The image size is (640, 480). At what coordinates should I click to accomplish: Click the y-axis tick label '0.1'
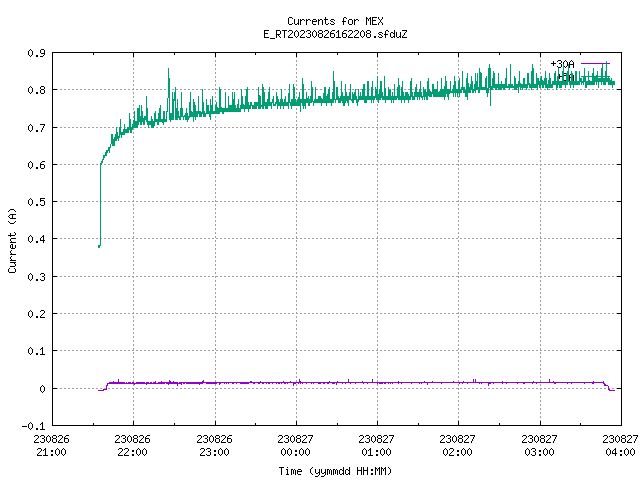tap(36, 351)
